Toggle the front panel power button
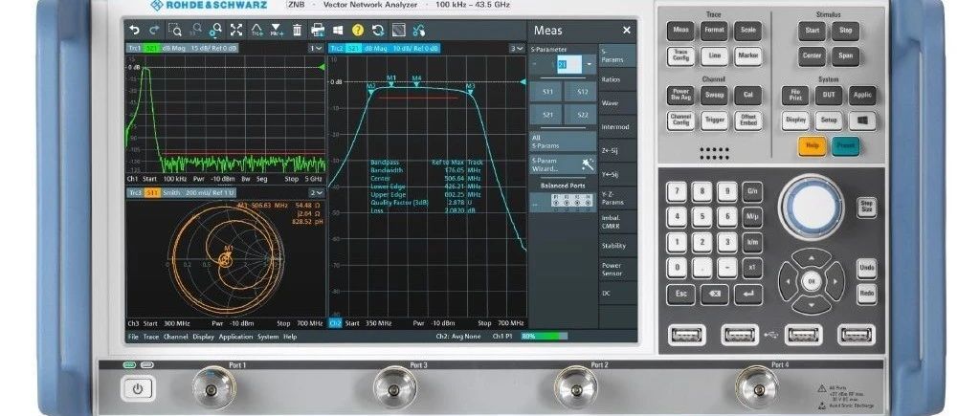Image resolution: width=980 pixels, height=416 pixels. pos(137,389)
